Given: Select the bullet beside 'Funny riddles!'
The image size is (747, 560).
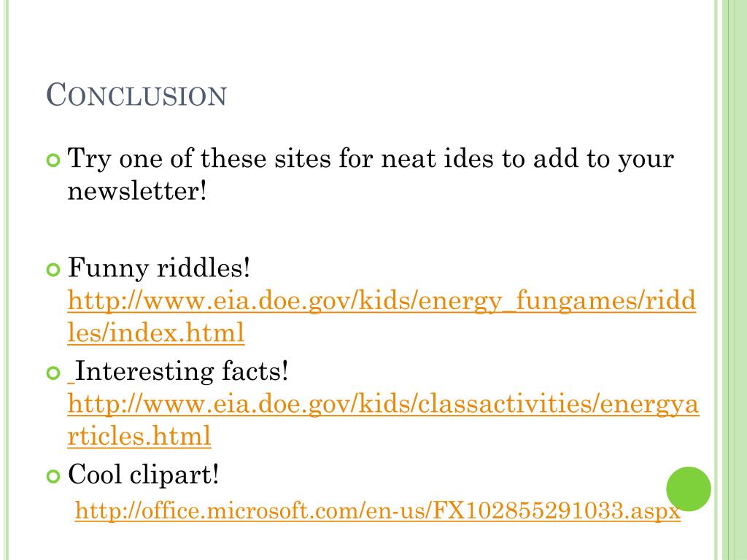Looking at the screenshot, I should click(53, 270).
